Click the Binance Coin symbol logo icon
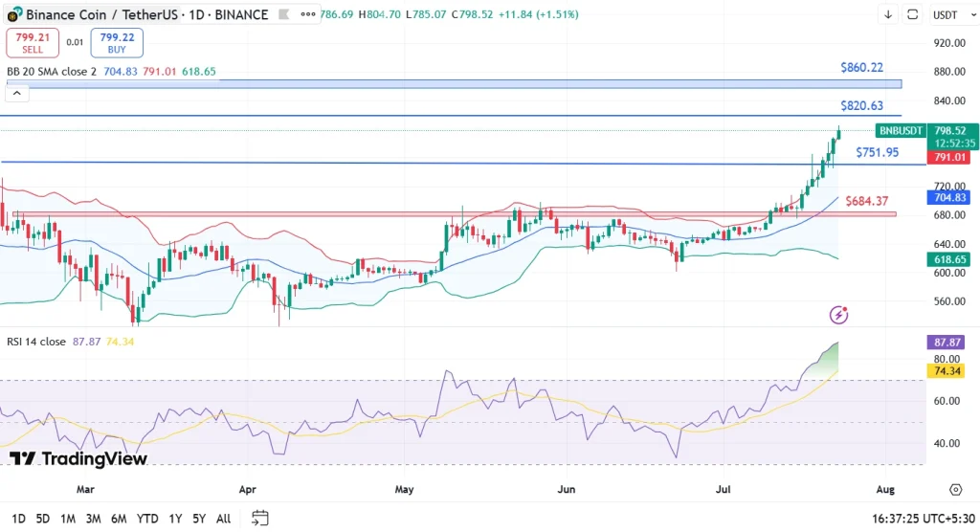 pos(13,14)
